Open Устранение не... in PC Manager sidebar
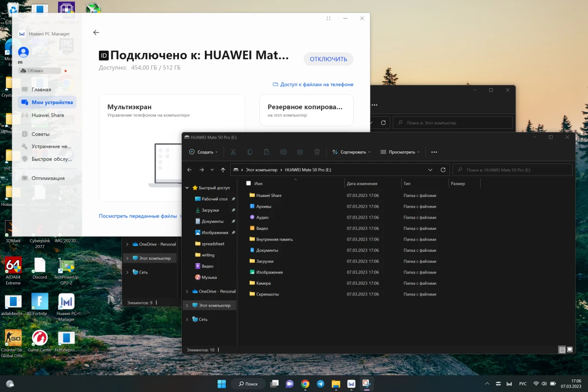 click(47, 147)
